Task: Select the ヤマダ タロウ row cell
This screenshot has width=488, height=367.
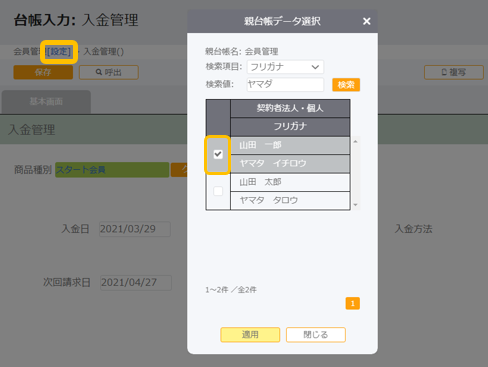Action: (x=290, y=200)
